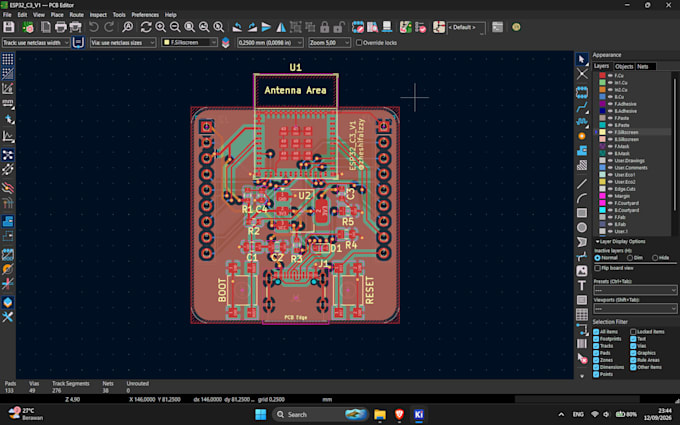Select Dim inactive layers radio button
680x425 pixels.
[630, 258]
